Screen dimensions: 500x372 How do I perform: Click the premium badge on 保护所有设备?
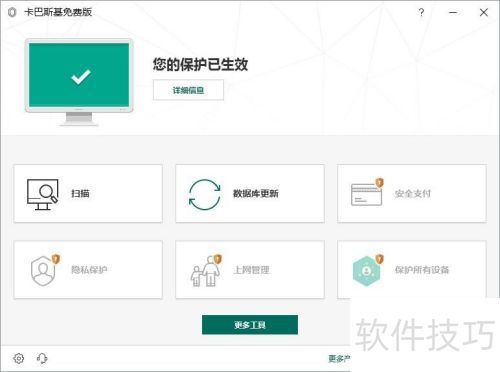click(379, 259)
